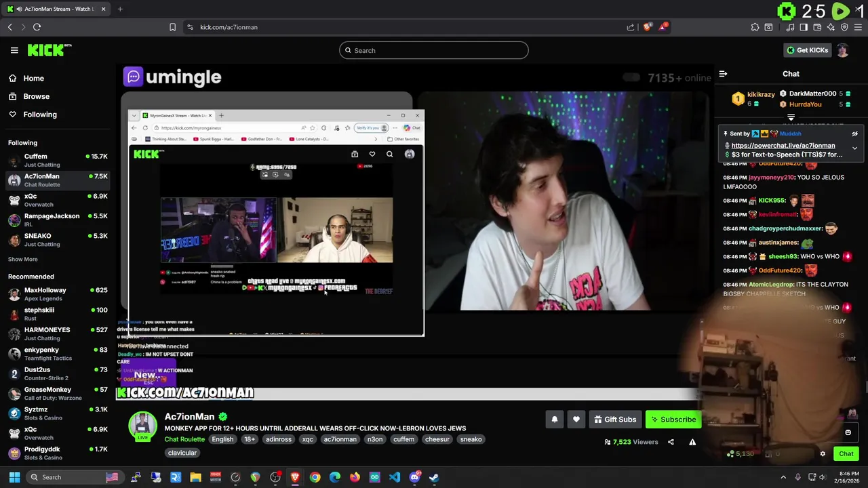Open the user profile avatar menu

842,50
